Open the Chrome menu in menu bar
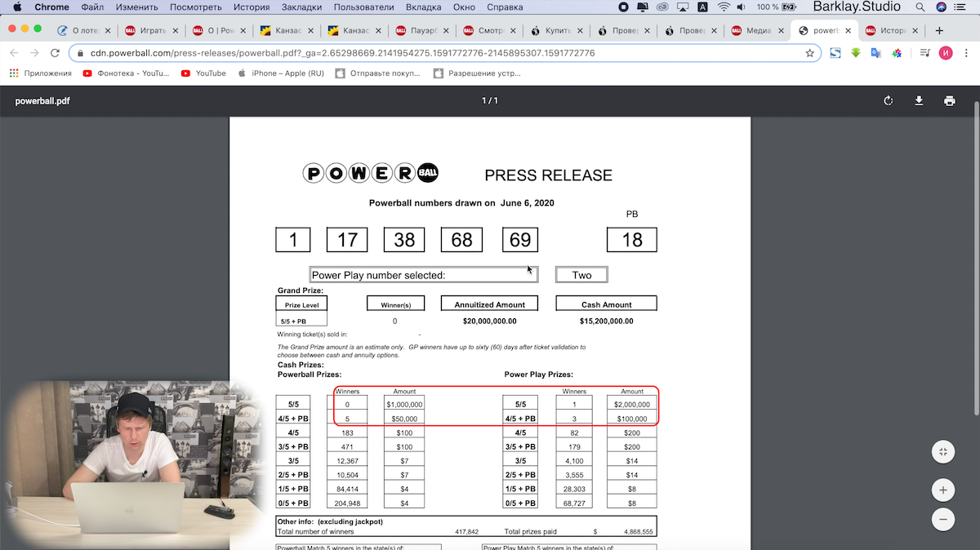Viewport: 980px width, 550px height. [x=51, y=7]
